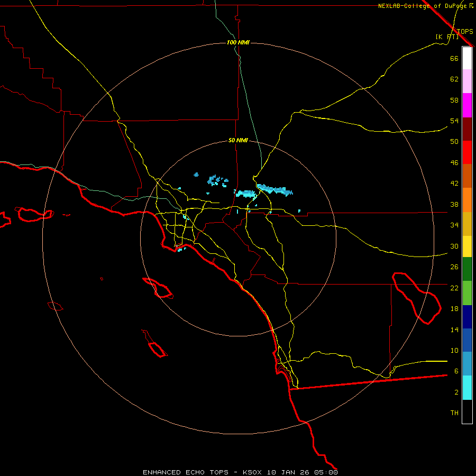The image size is (476, 476).
Task: Click the "[K FT]" units label
Action: pyautogui.click(x=447, y=37)
